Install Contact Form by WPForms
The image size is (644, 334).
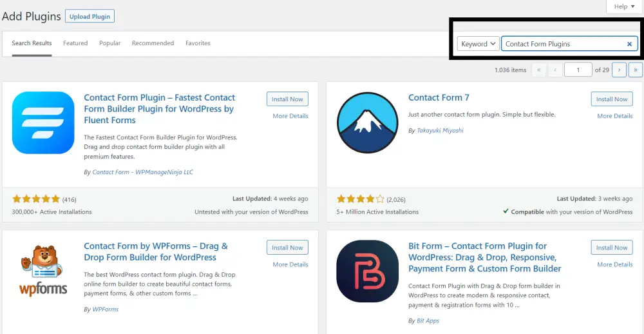[x=287, y=248]
